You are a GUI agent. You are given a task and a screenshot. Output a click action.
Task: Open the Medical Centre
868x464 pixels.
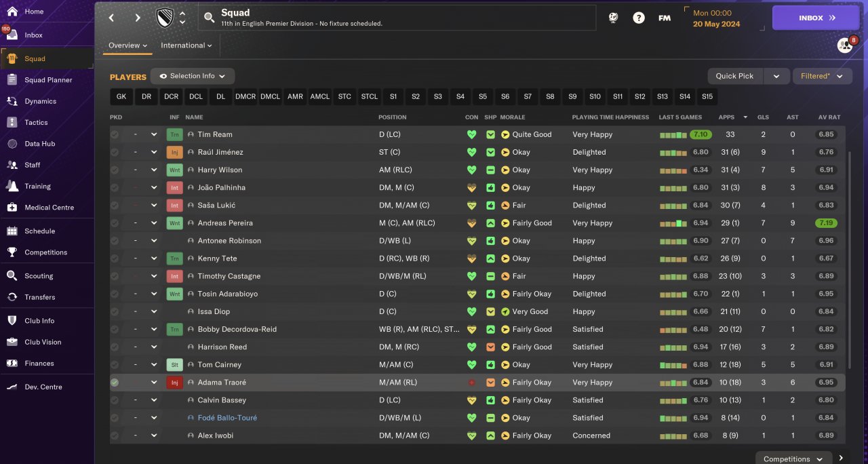[x=49, y=208]
